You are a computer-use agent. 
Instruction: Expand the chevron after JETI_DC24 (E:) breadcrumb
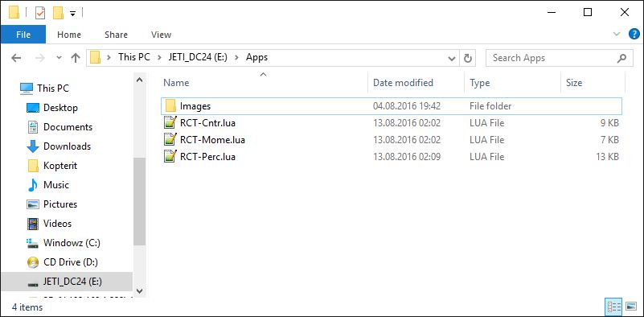click(x=236, y=58)
